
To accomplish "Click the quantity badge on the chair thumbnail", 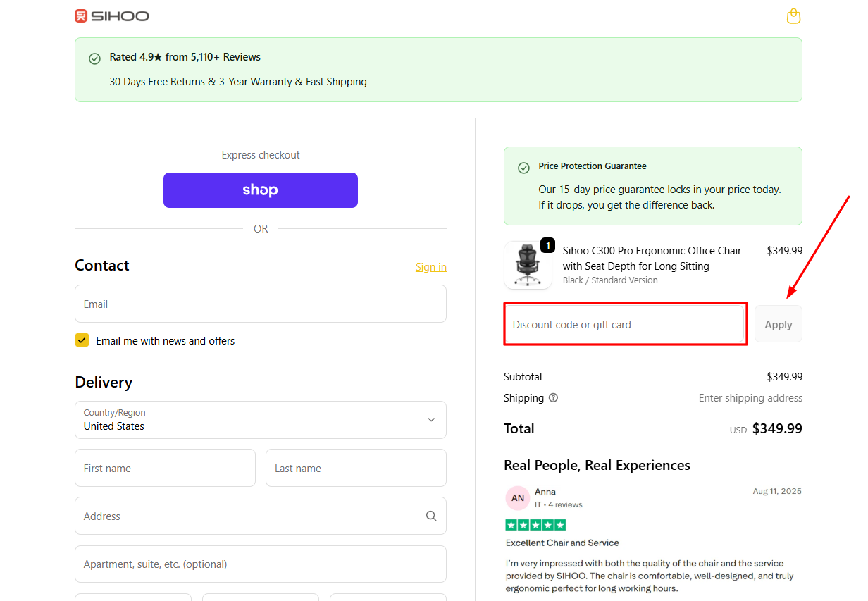I will [547, 245].
